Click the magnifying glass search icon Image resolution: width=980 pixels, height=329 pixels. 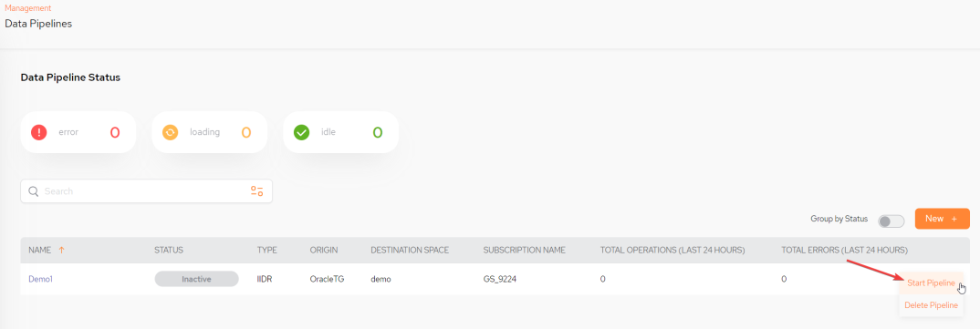(34, 191)
